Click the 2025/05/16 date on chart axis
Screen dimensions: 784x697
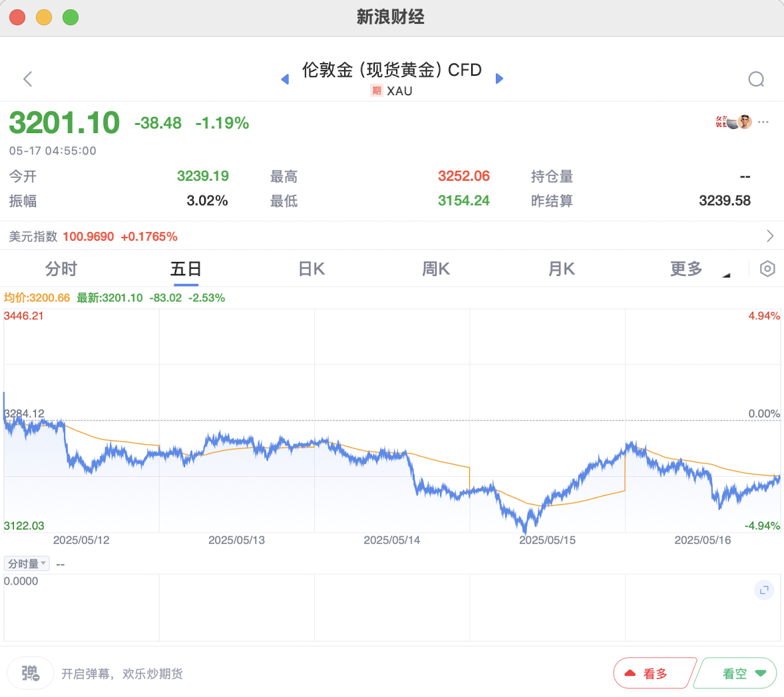coord(703,540)
